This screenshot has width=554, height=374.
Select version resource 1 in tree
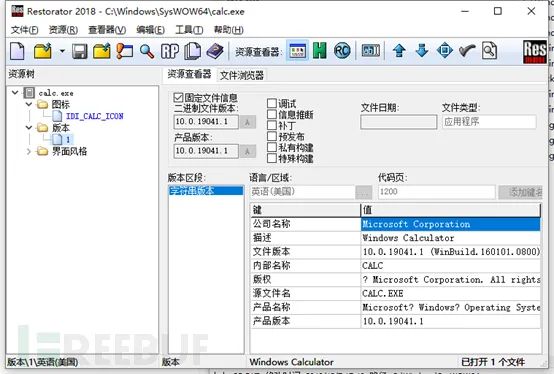click(x=68, y=139)
